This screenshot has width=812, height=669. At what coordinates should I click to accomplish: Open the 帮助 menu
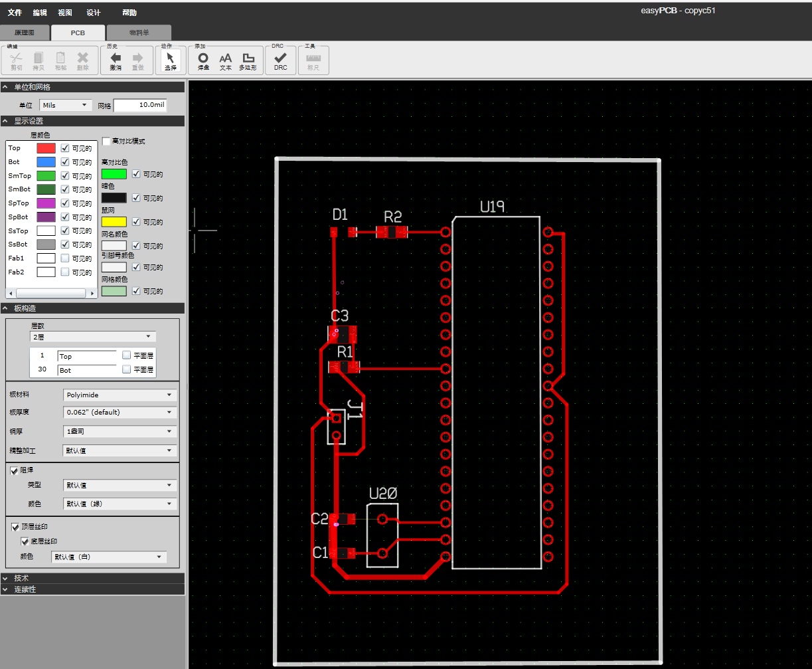pos(129,13)
